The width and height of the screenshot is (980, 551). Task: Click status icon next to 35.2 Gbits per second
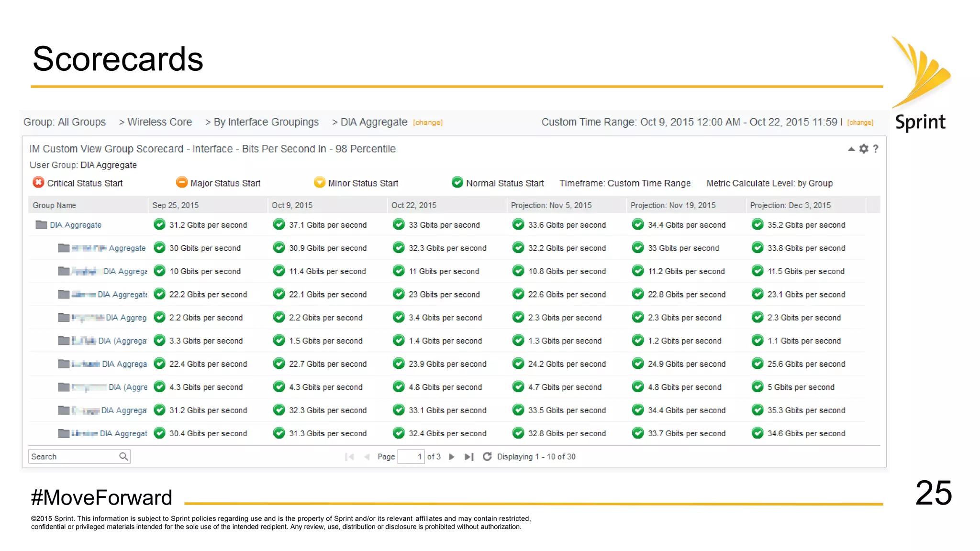(757, 224)
